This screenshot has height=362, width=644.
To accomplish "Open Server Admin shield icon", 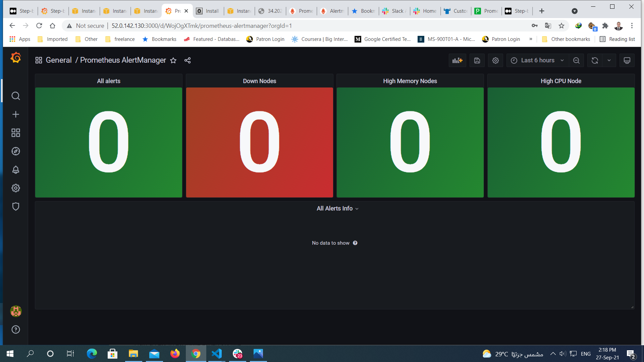I will click(15, 206).
